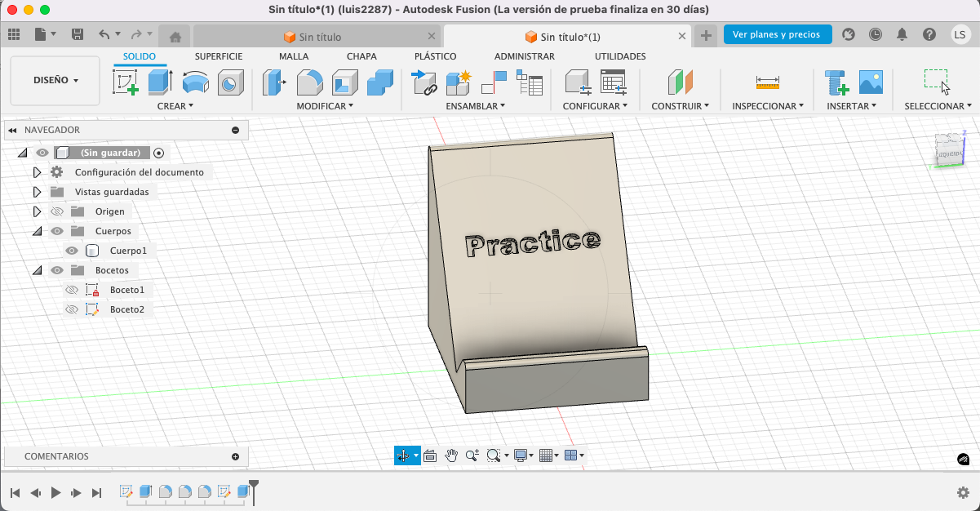
Task: Open a new design tab with plus
Action: (707, 35)
